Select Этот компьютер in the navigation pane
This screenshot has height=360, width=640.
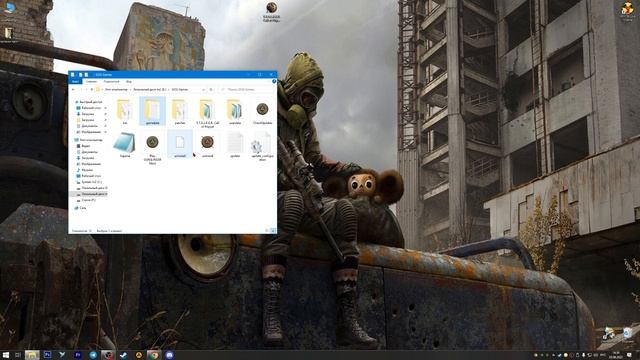(89, 140)
